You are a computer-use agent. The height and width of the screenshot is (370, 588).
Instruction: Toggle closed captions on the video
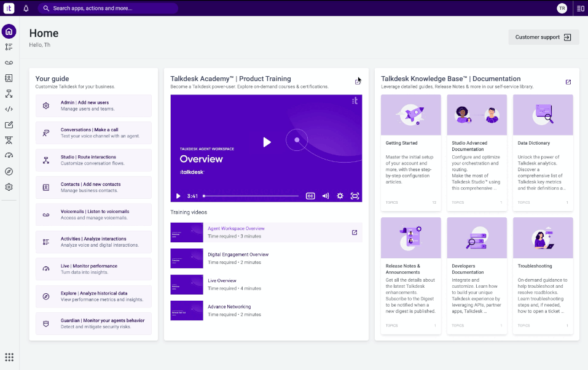[310, 196]
